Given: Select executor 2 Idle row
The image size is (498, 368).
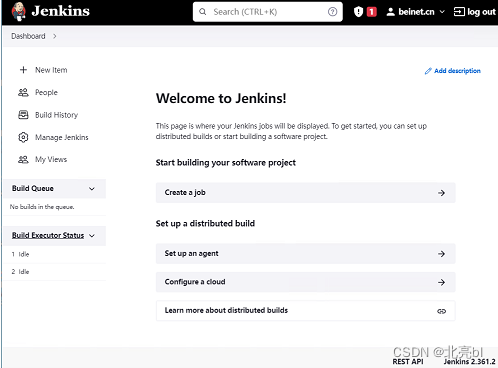Looking at the screenshot, I should 55,272.
